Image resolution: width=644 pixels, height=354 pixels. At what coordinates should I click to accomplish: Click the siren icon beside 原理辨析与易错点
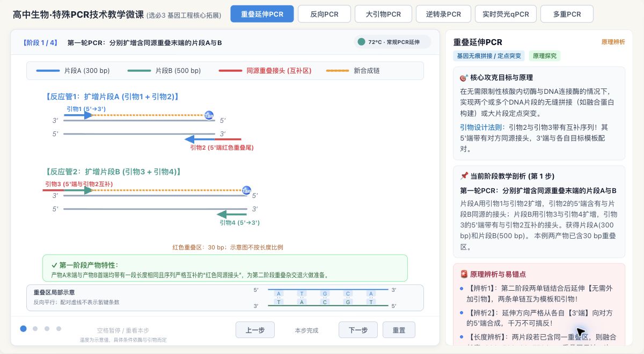pyautogui.click(x=464, y=274)
